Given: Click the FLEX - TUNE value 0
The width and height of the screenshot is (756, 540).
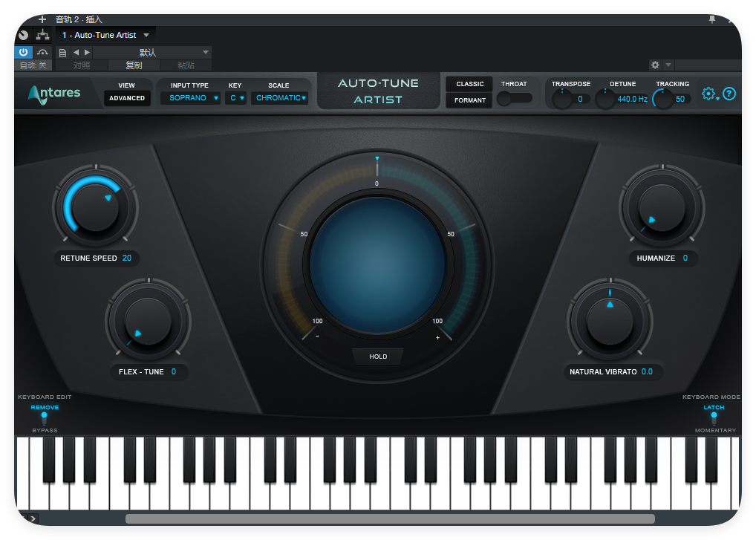Looking at the screenshot, I should 174,371.
